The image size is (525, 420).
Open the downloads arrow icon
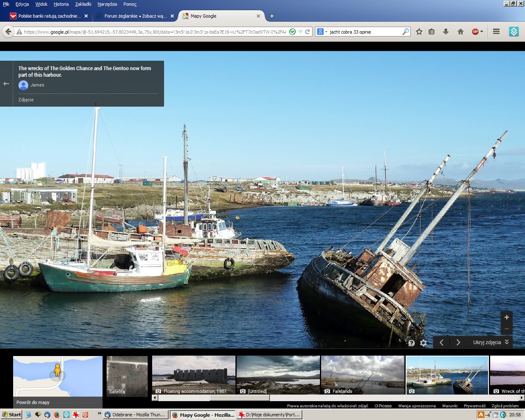pos(446,32)
